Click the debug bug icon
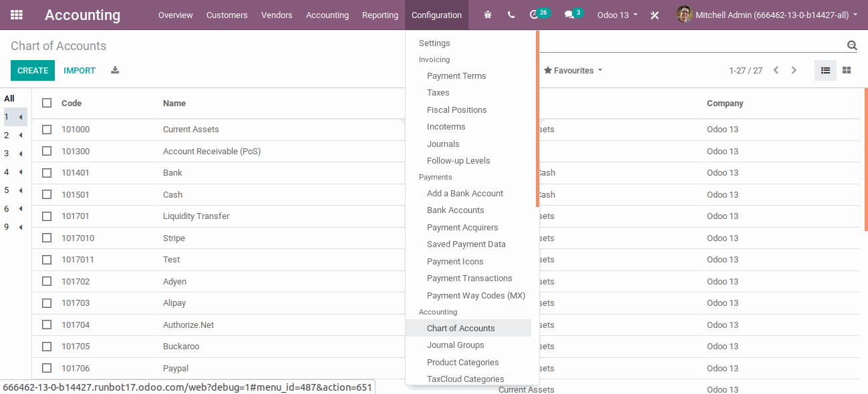Screen dimensions: 868x394 point(488,15)
